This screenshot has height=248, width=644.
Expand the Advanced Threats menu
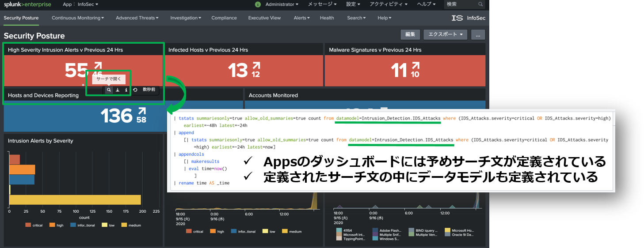coord(137,18)
